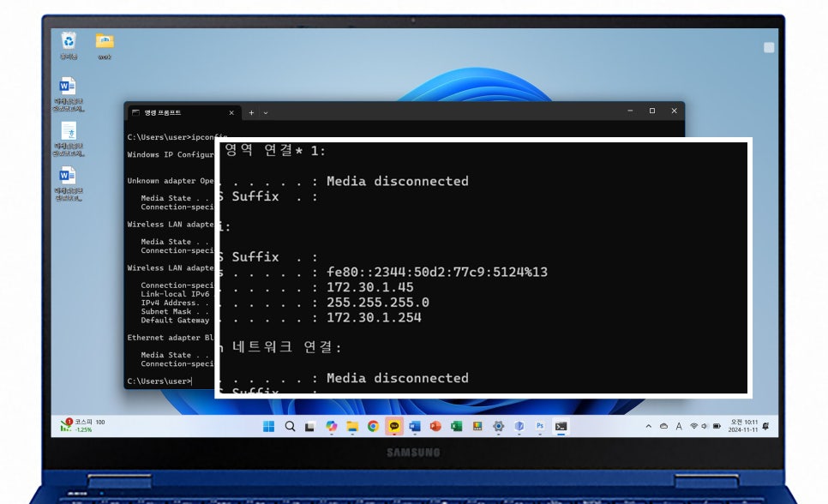Image resolution: width=828 pixels, height=504 pixels.
Task: Open the blue shield app on taskbar
Action: click(519, 426)
